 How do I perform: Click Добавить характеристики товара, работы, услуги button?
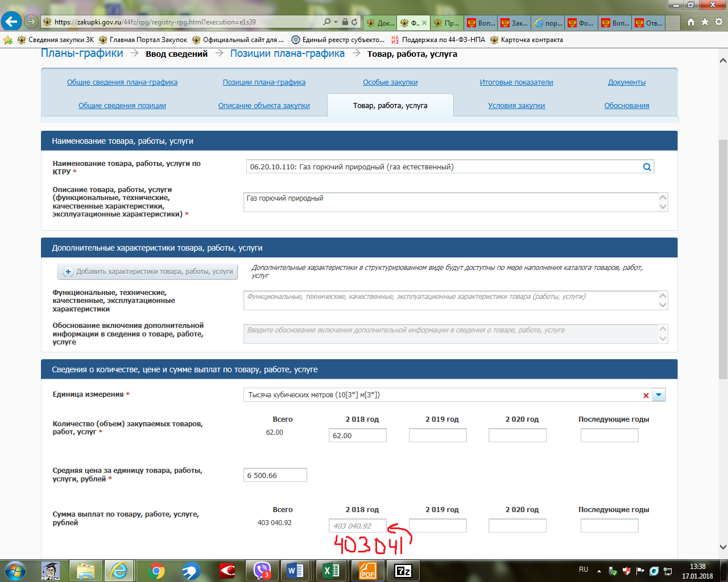point(148,272)
